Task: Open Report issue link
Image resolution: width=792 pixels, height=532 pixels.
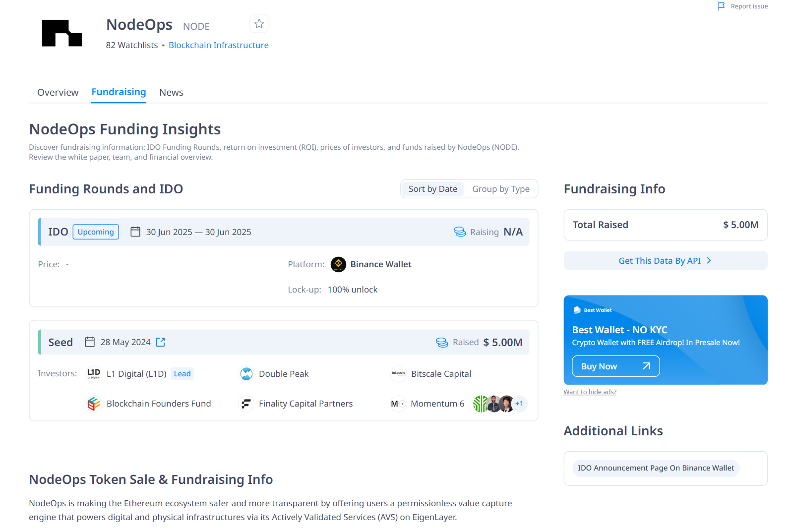Action: [x=749, y=6]
